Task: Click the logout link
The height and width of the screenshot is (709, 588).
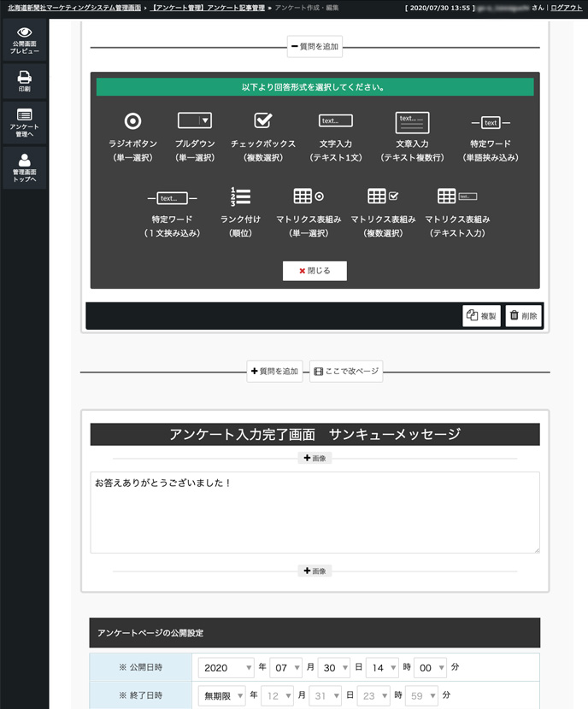Action: coord(567,7)
